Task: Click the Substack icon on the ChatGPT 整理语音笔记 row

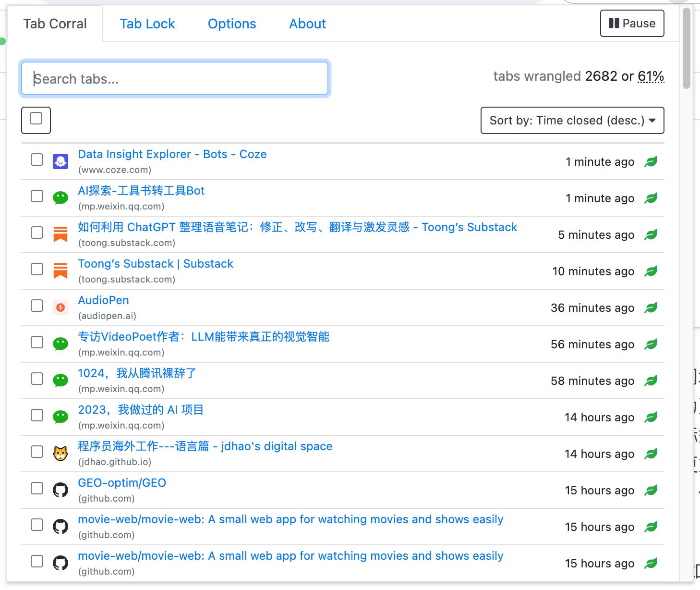Action: pos(60,234)
